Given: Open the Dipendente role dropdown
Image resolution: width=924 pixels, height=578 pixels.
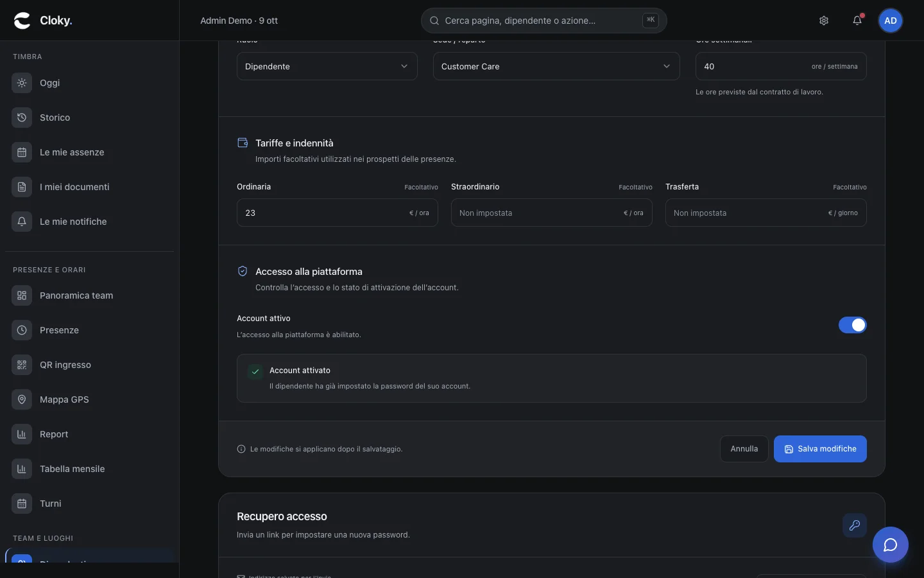Looking at the screenshot, I should click(327, 66).
